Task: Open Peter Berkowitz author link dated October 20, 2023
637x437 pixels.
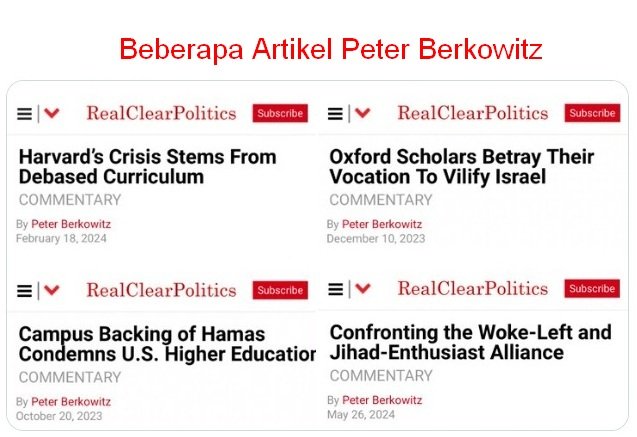Action: (71, 401)
